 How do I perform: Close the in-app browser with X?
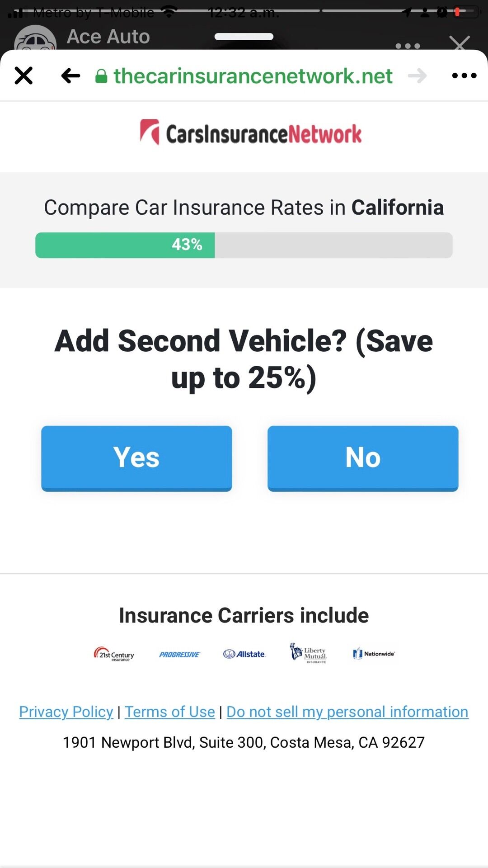pyautogui.click(x=23, y=75)
